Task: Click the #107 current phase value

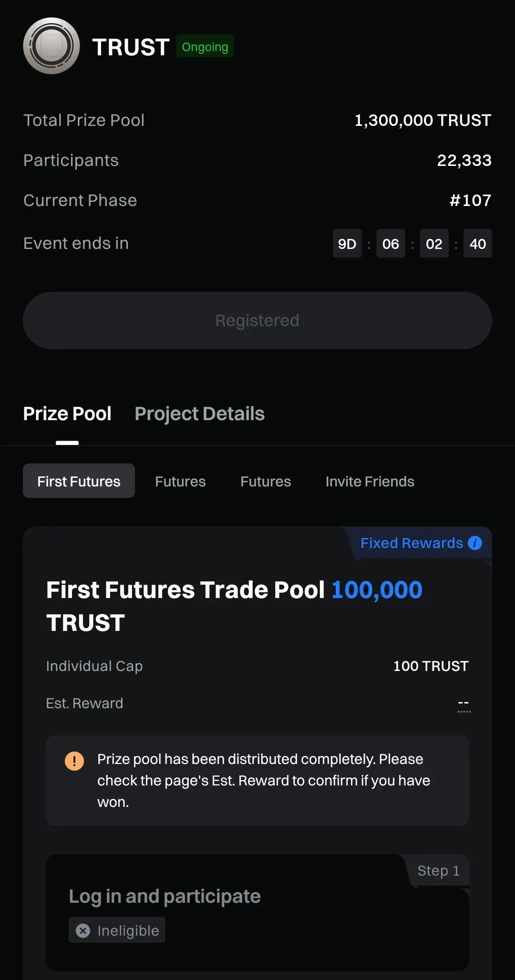Action: 470,200
